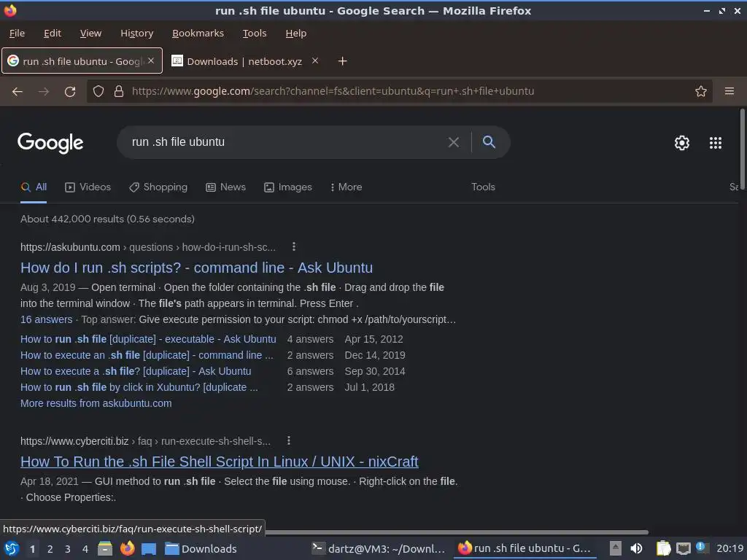Screen dimensions: 747x560
Task: Open the Tools menu in the menu bar
Action: (255, 34)
